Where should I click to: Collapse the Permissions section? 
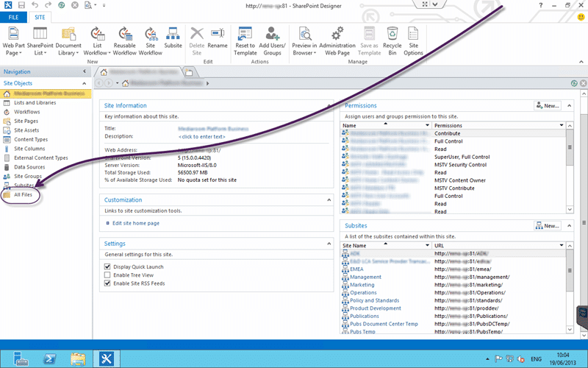(569, 106)
